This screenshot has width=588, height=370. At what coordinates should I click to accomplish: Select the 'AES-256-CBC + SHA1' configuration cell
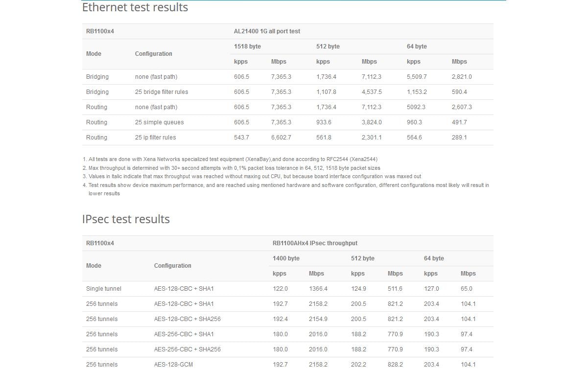[184, 334]
